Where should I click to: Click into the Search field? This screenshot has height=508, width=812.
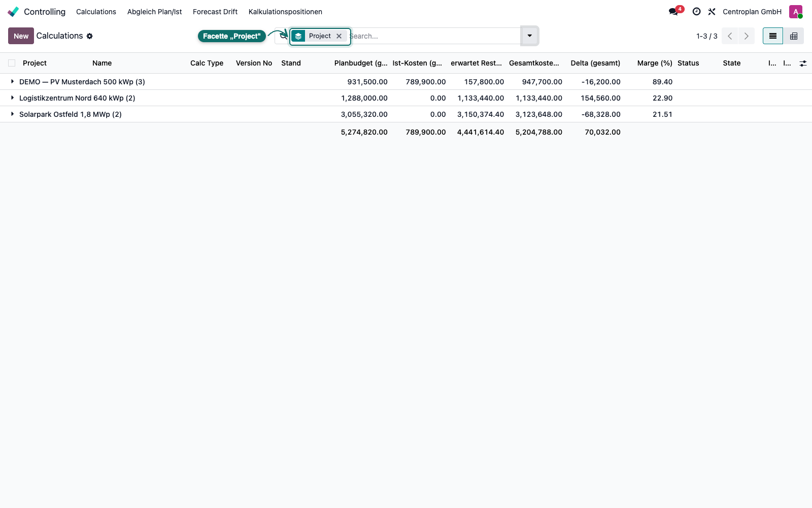434,36
